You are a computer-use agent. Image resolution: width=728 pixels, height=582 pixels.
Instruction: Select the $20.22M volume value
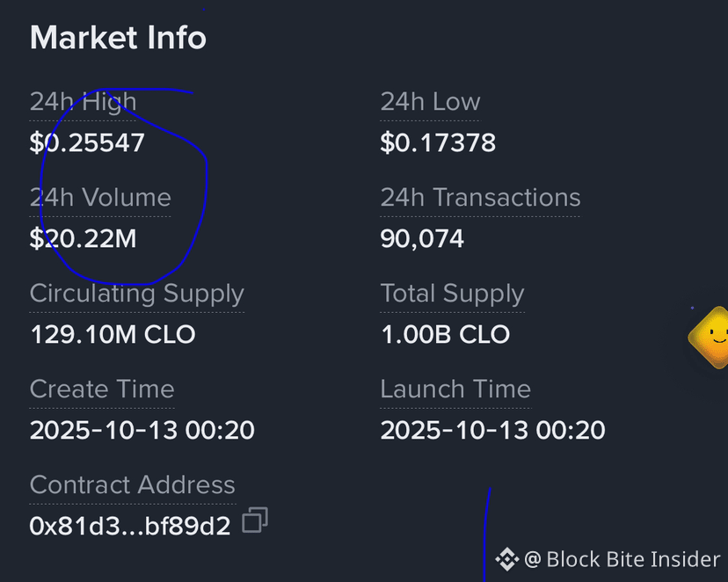(84, 238)
